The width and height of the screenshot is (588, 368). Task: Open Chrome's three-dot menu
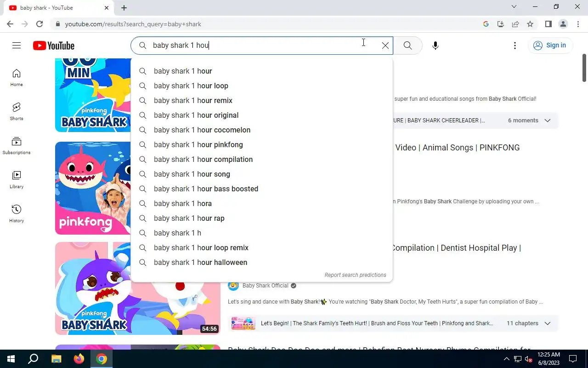point(578,24)
